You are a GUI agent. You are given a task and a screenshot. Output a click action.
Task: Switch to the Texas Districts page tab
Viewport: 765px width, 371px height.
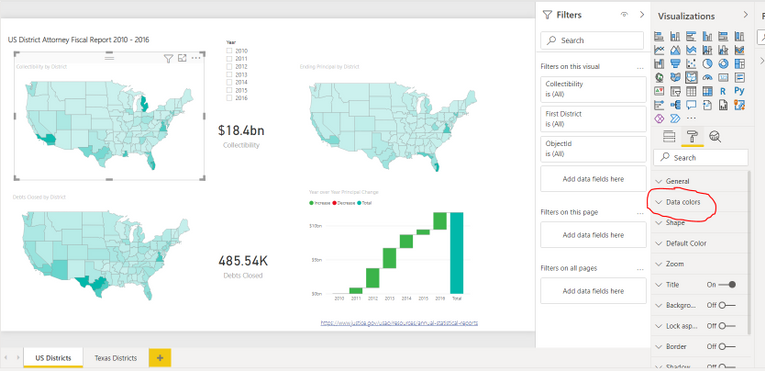coord(116,358)
